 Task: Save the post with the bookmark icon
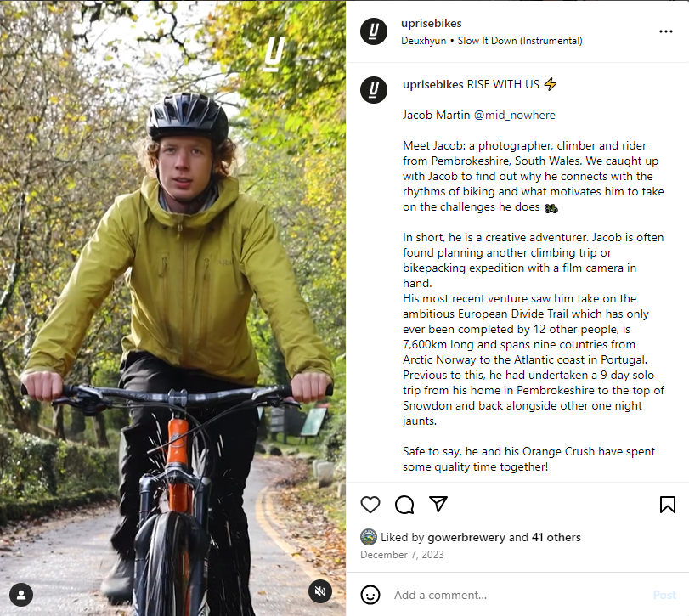point(668,505)
